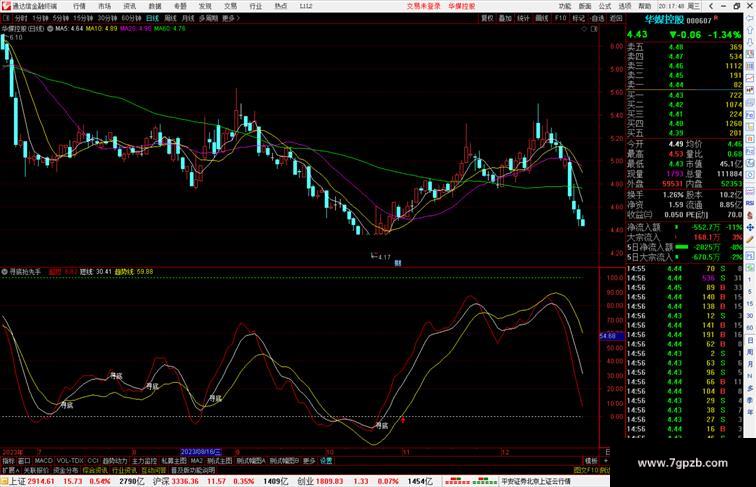Screen dimensions: 756x487
Task: Select the 月线 monthly chart period
Action: click(188, 18)
